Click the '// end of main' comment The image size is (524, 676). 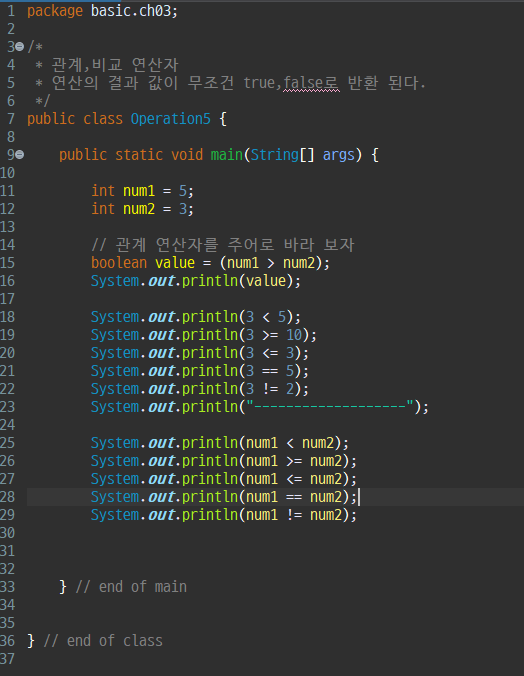tap(131, 587)
